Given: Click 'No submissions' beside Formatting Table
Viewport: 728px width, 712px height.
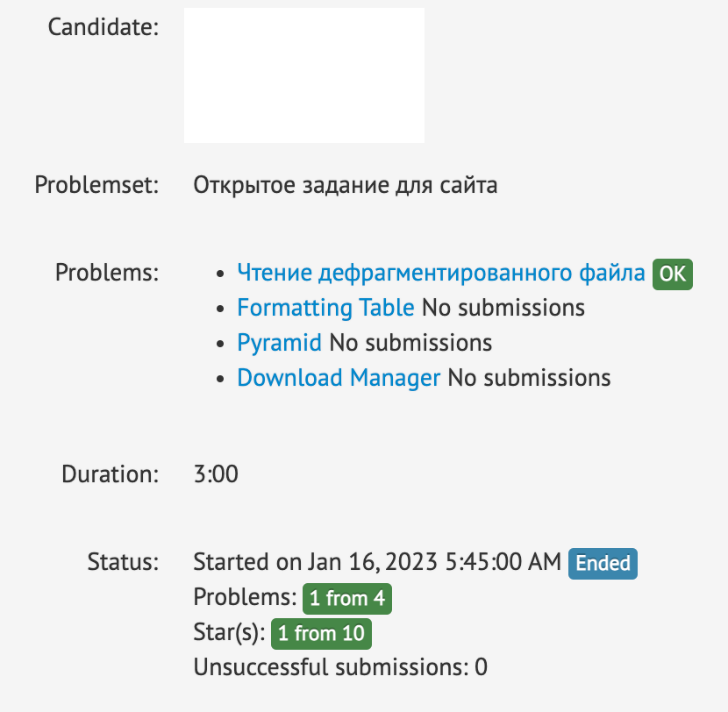Looking at the screenshot, I should point(503,308).
